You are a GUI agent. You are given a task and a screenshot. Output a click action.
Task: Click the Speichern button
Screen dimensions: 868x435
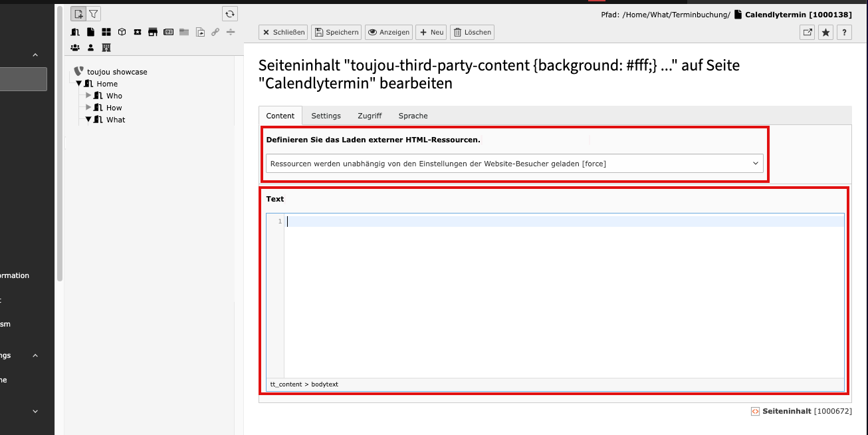336,32
